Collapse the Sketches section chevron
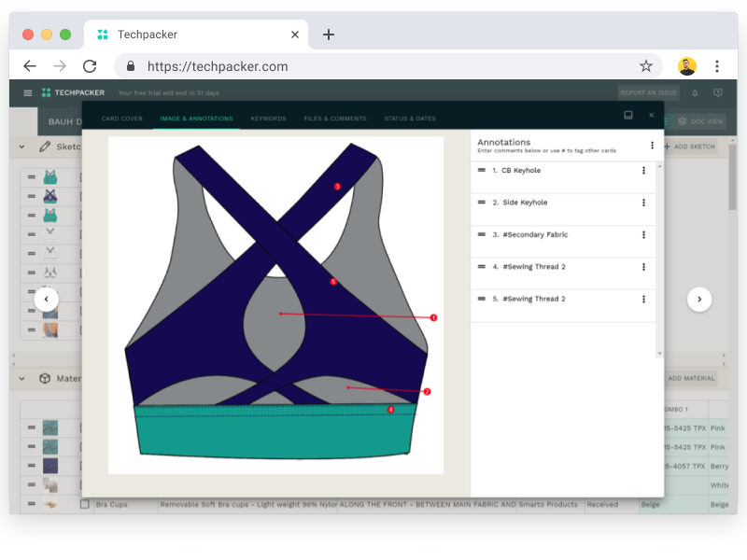 (x=21, y=147)
